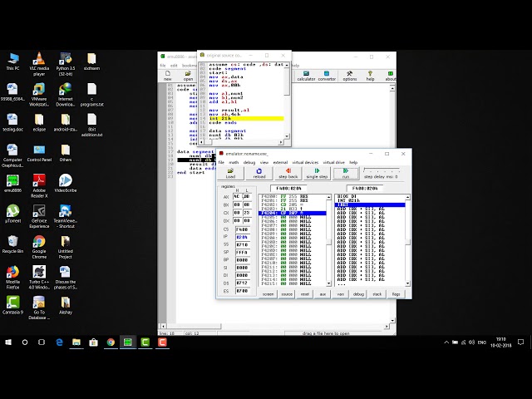Open the file menu in emu8086 editor
The height and width of the screenshot is (399, 532).
click(x=163, y=66)
